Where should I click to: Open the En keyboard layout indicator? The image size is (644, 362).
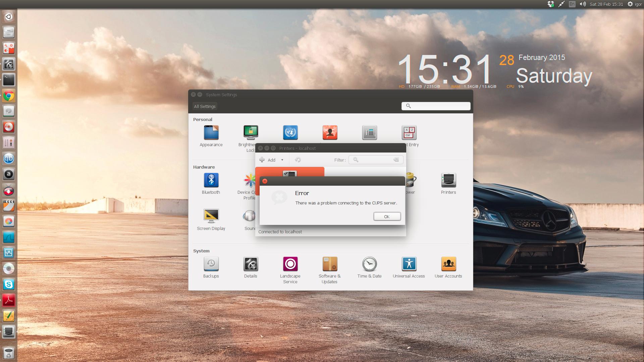click(572, 4)
